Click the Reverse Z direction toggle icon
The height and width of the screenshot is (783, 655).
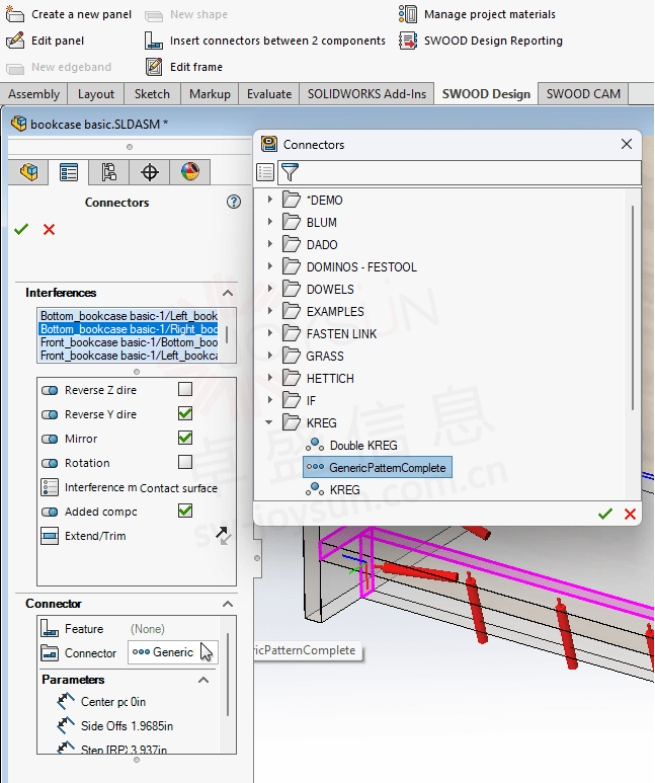[x=49, y=390]
